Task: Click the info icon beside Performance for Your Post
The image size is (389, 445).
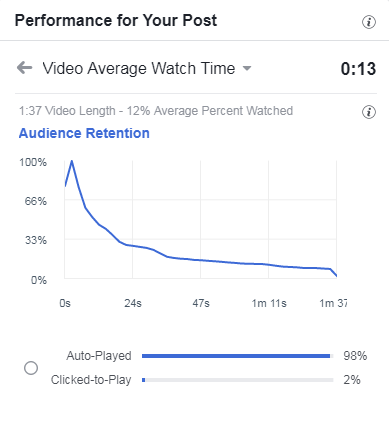Action: 369,22
